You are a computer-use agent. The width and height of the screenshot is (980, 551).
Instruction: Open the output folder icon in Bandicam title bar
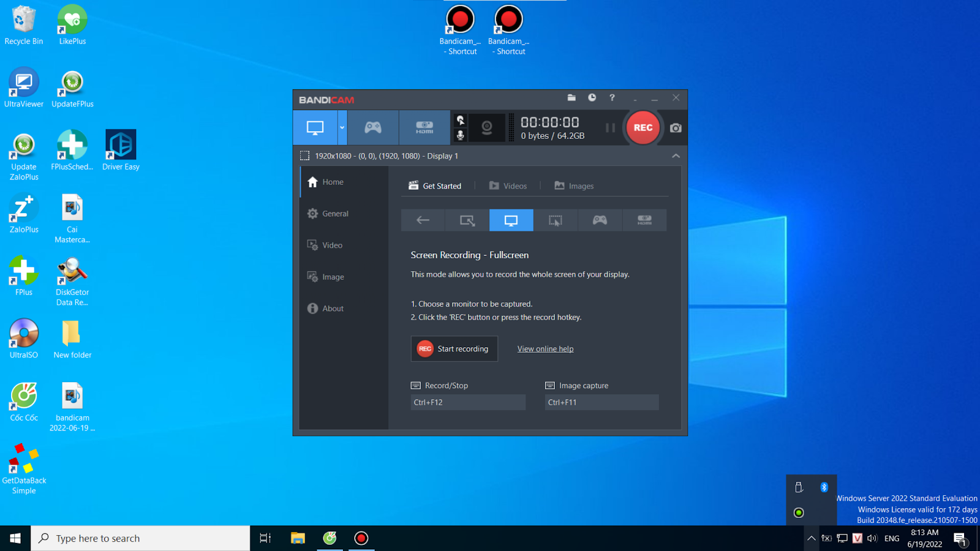[571, 97]
